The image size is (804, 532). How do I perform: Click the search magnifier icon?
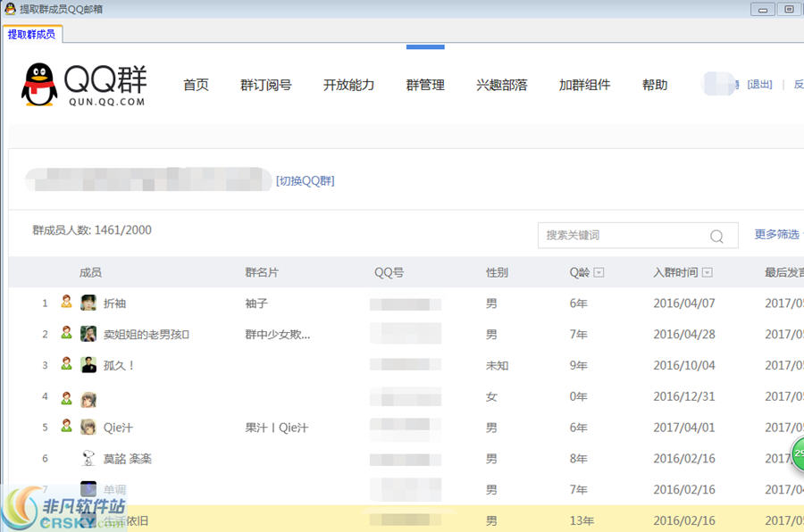[x=716, y=236]
